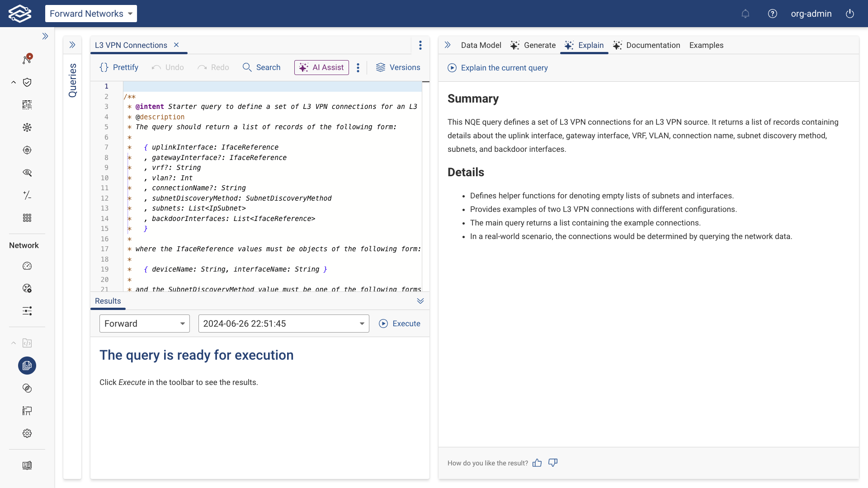Open the overlapping circles icon in sidebar
Viewport: 868px width, 488px height.
(x=27, y=388)
